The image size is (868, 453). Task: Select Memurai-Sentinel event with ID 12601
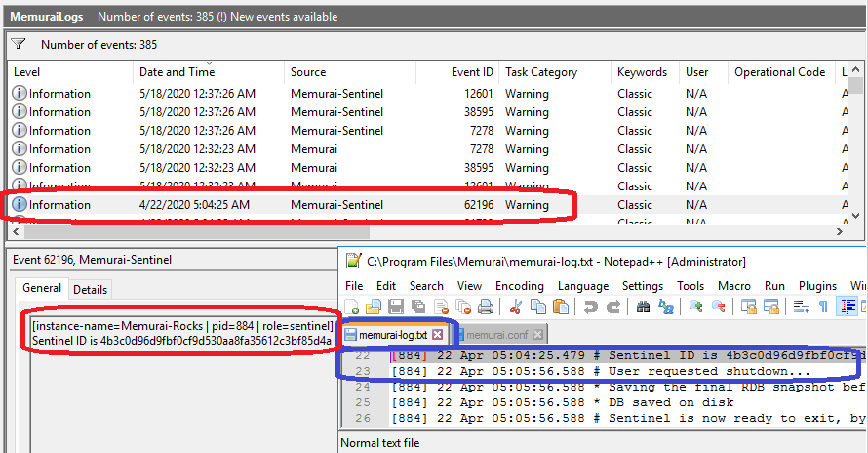click(x=429, y=93)
